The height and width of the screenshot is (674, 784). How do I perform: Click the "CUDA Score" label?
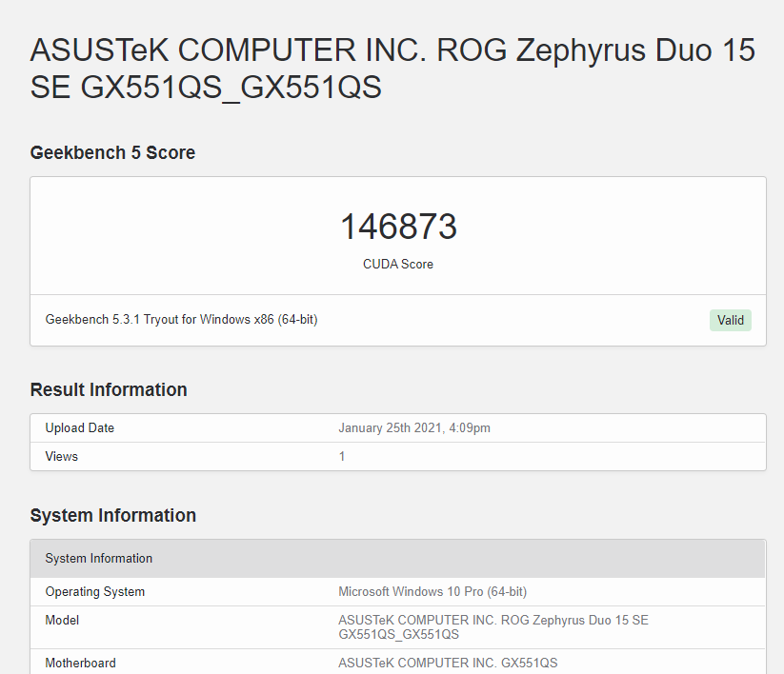coord(398,264)
